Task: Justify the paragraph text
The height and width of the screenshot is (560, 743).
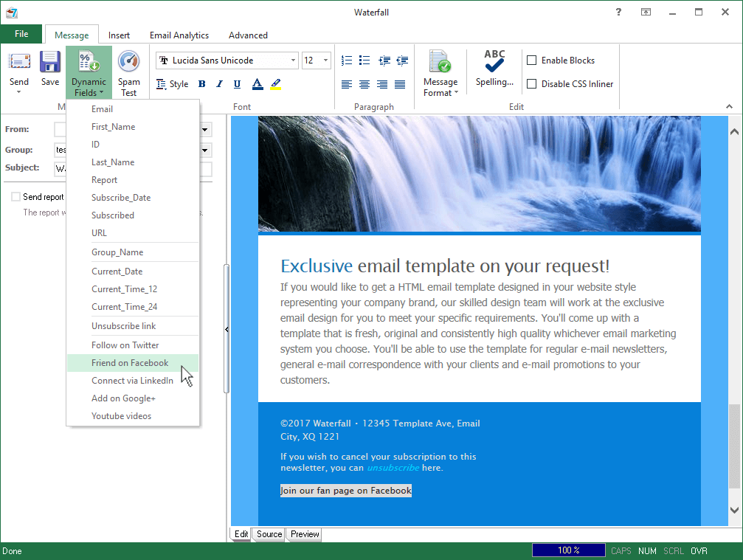Action: [400, 84]
